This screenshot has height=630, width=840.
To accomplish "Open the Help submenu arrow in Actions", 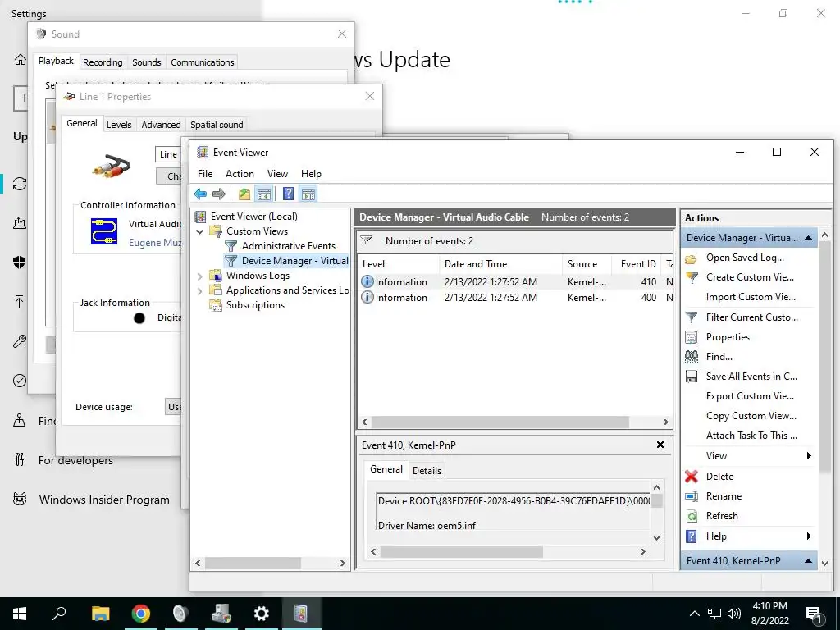I will [x=808, y=536].
